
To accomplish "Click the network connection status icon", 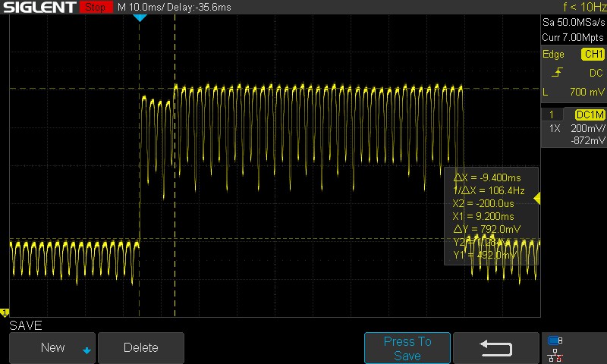I will pyautogui.click(x=555, y=354).
